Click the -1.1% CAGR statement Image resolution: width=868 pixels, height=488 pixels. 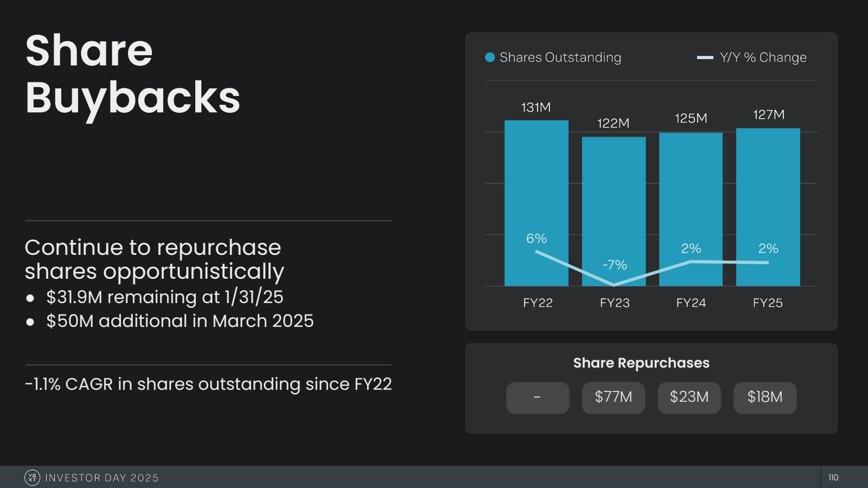(x=208, y=384)
